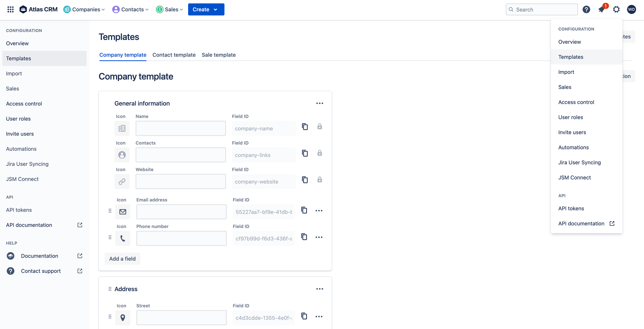Copy the company-name field ID

(x=305, y=127)
